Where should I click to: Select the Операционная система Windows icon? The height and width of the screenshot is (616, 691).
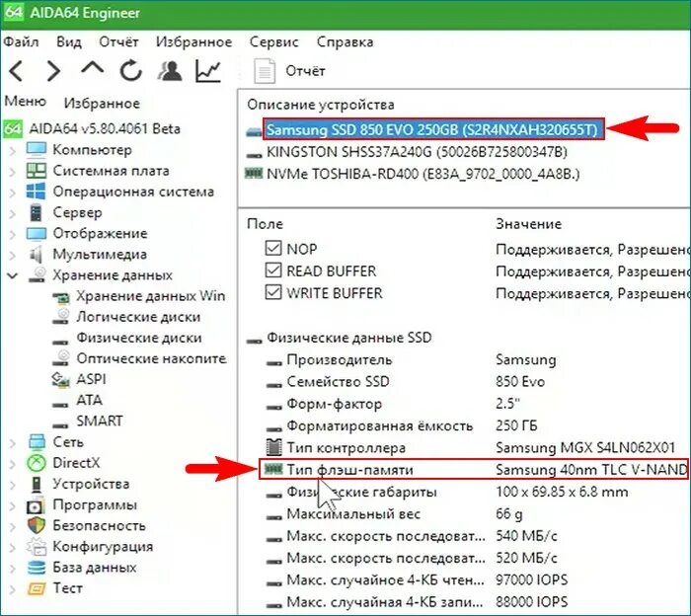tap(37, 192)
